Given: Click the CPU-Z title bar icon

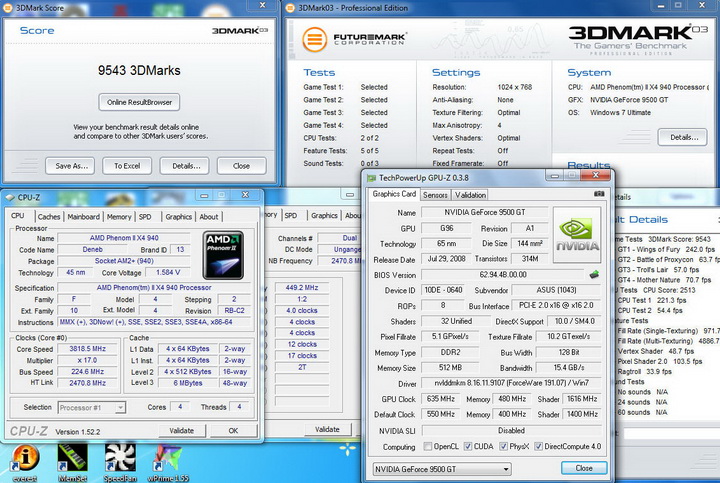Looking at the screenshot, I should tap(10, 197).
